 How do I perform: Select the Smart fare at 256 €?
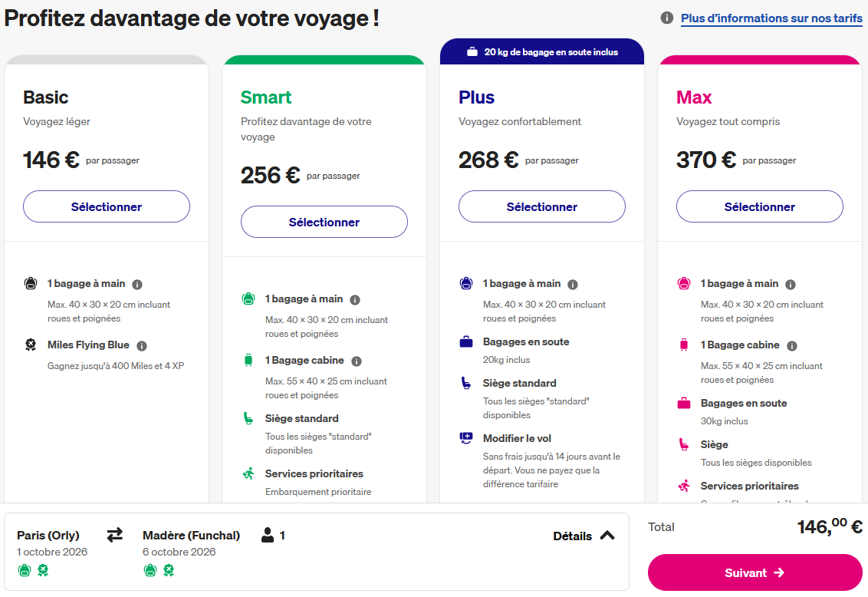click(x=324, y=222)
